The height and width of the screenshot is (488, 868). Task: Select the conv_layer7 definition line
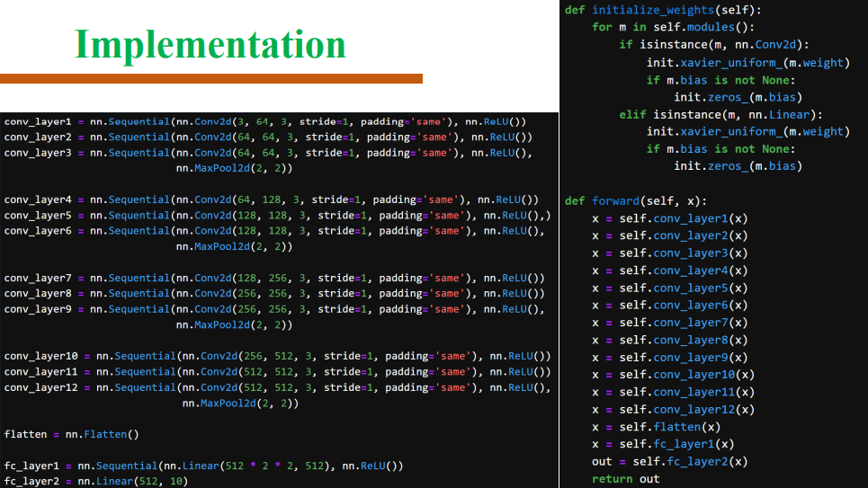click(274, 278)
